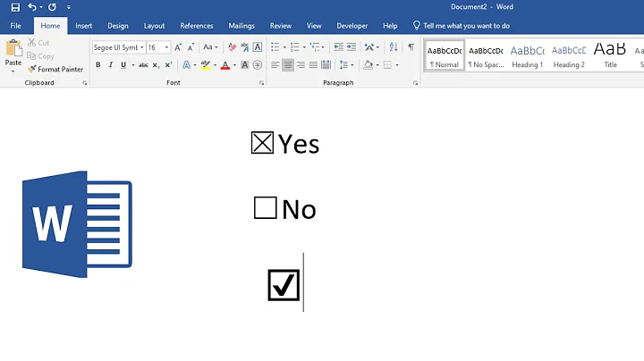Click the Decrease Indent icon

click(338, 47)
